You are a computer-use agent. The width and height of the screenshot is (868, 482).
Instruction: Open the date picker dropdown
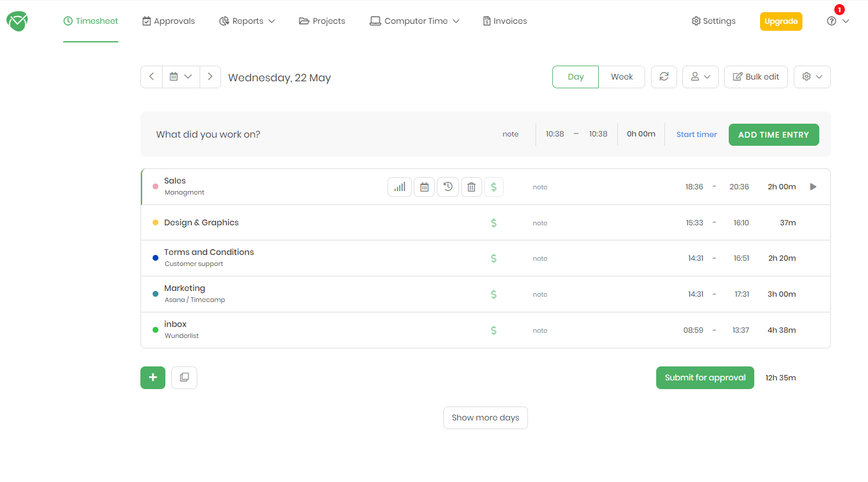[180, 76]
